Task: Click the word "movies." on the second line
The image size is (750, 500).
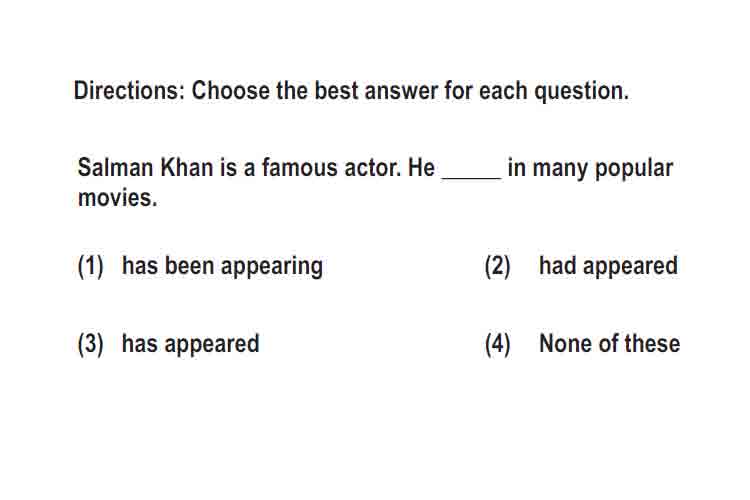Action: tap(118, 198)
